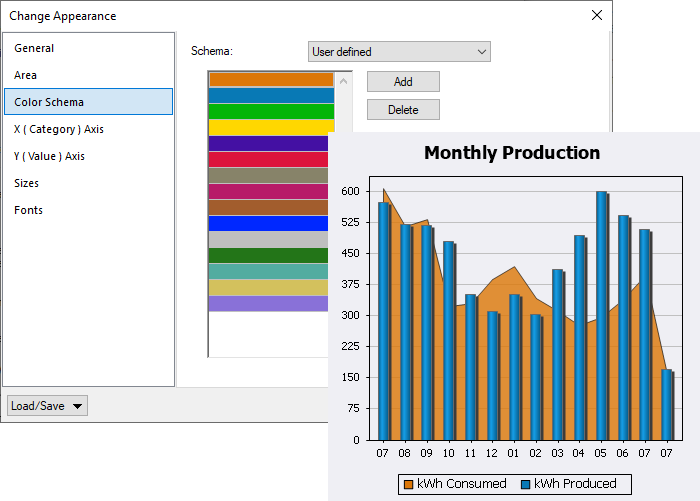This screenshot has width=700, height=501.
Task: Open the Sizes settings page
Action: tap(27, 183)
